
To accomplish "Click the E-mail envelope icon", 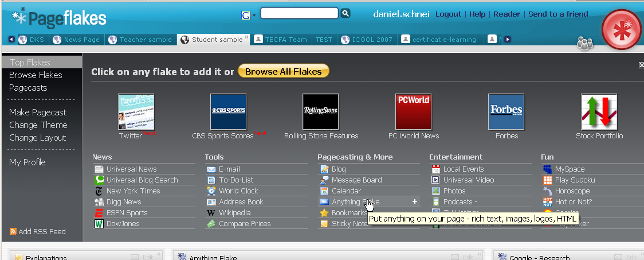I will click(x=211, y=169).
